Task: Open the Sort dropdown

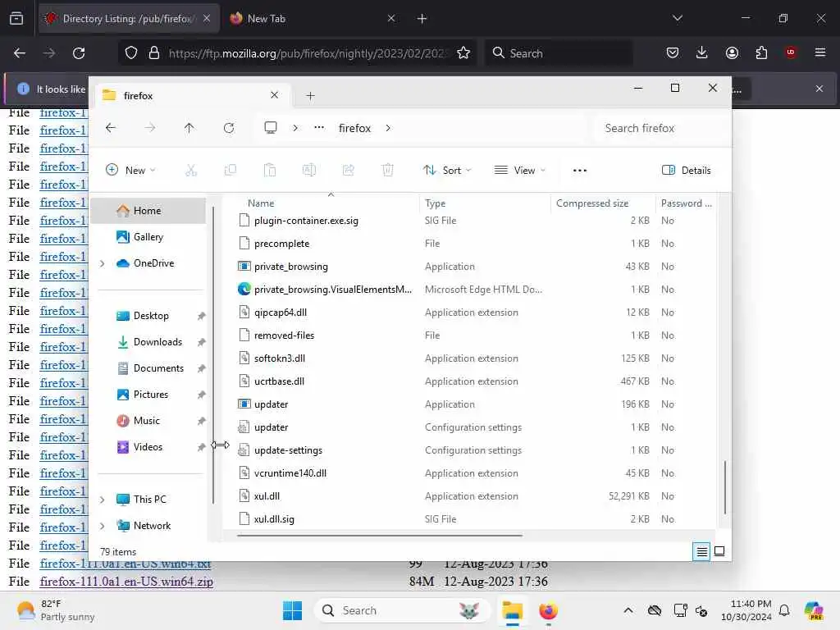Action: [x=447, y=171]
